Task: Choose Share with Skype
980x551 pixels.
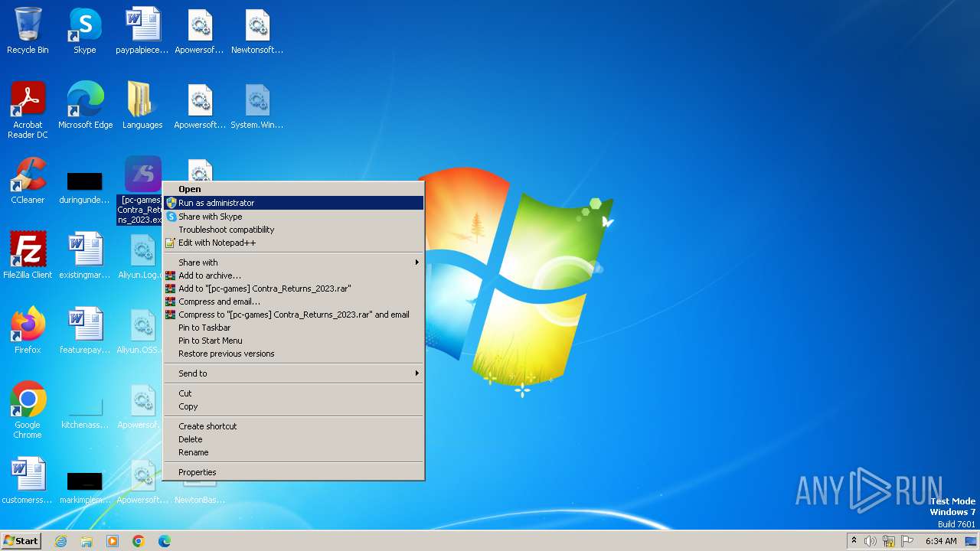Action: click(x=293, y=217)
